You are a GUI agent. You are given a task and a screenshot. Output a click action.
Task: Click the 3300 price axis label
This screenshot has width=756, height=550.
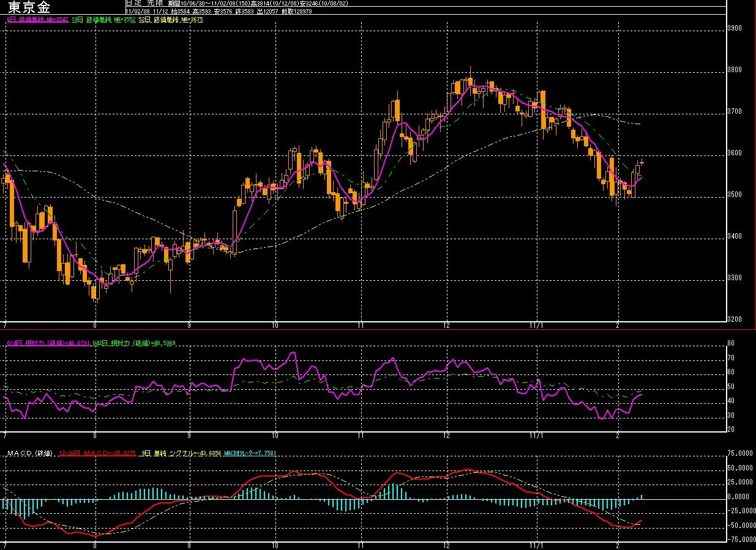(x=733, y=278)
